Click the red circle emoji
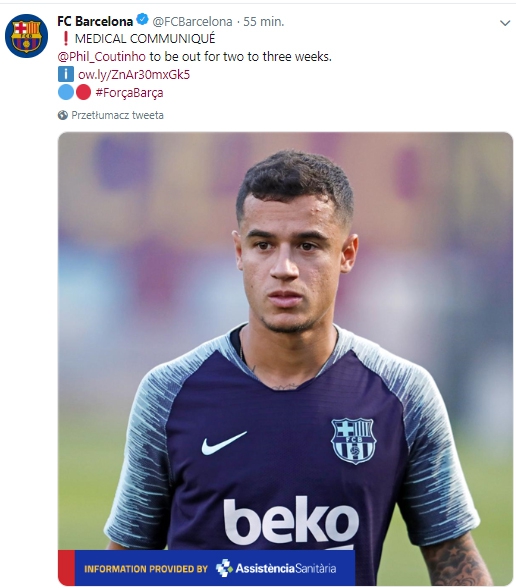516x588 pixels. tap(83, 92)
